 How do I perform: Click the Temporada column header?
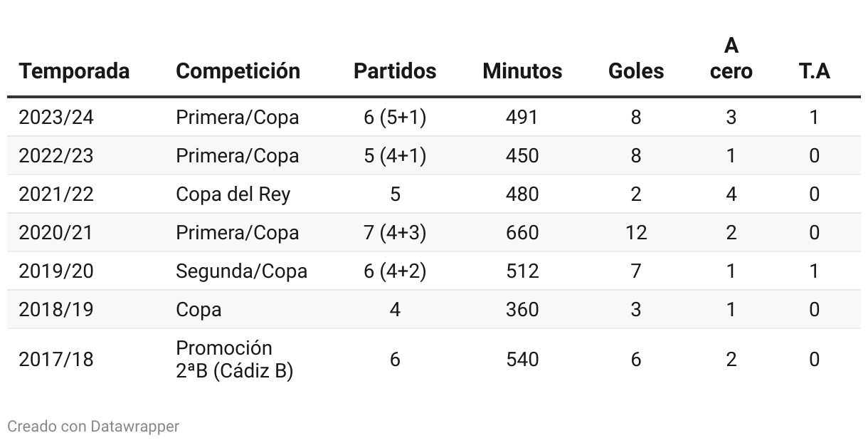[x=74, y=71]
